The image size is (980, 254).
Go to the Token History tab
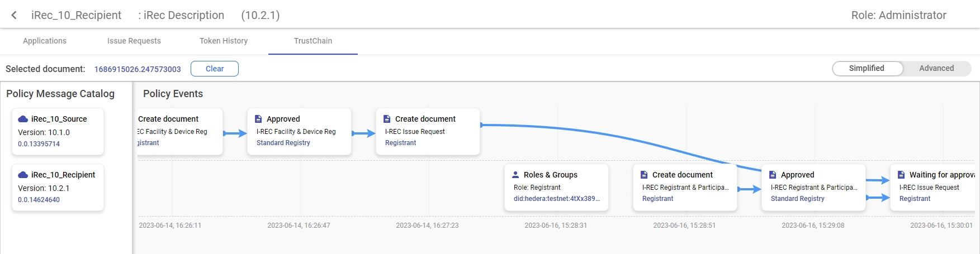click(x=224, y=41)
